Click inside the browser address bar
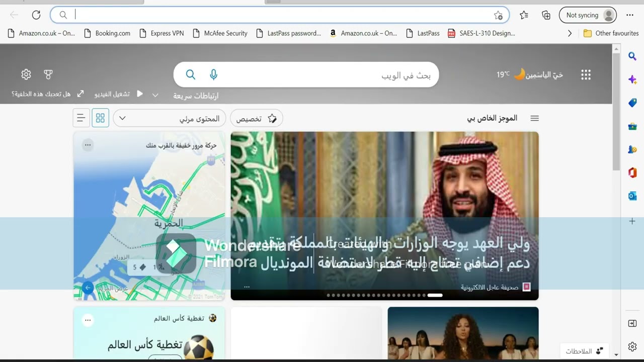The height and width of the screenshot is (362, 644). (279, 15)
